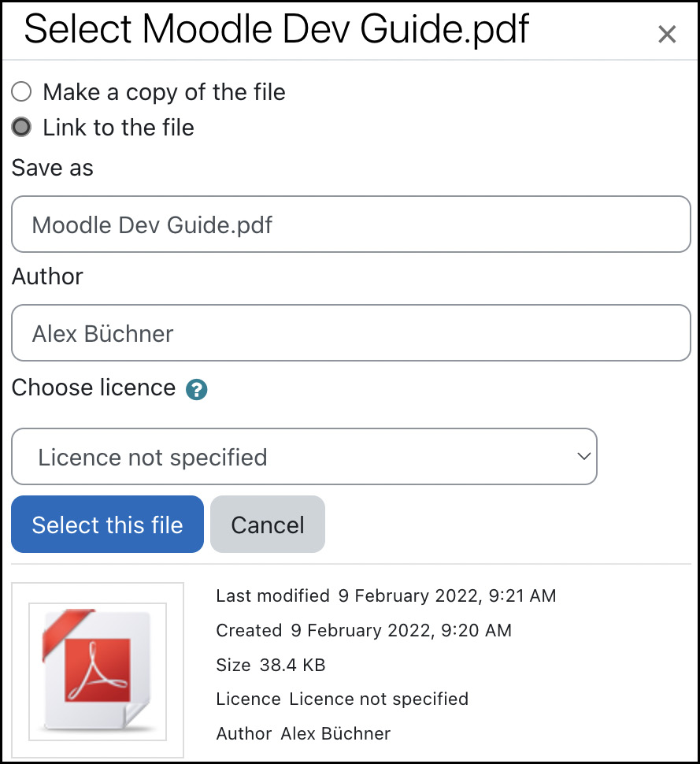Focus the Author field containing Alex Büchner
Viewport: 700px width, 764px height.
(350, 333)
